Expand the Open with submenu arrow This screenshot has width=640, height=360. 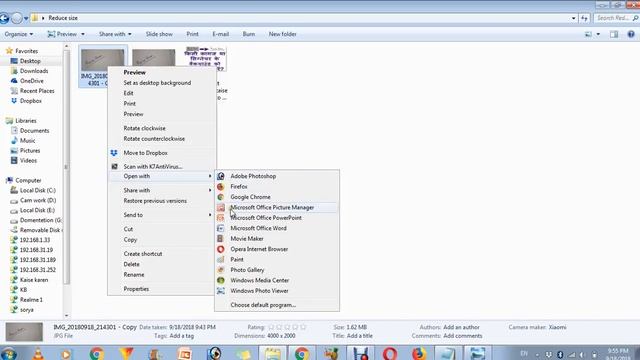click(210, 176)
